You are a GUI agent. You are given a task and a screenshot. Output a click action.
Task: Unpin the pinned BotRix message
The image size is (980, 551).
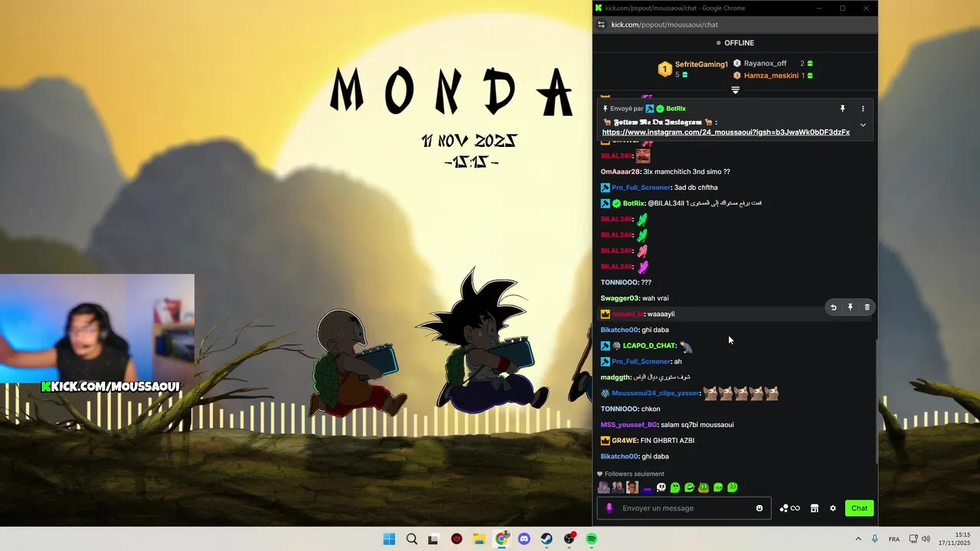[x=842, y=109]
